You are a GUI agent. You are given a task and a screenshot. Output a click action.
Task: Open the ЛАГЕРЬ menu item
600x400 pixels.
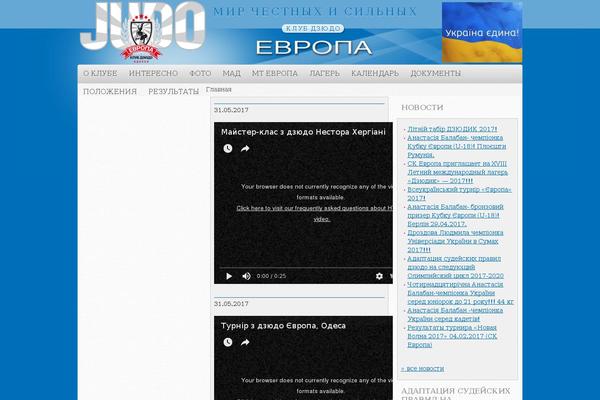coord(324,73)
